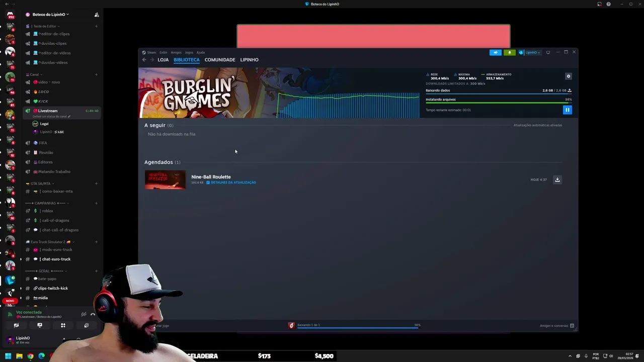Edit channel status under Livestream
This screenshot has height=362, width=644.
tap(52, 116)
